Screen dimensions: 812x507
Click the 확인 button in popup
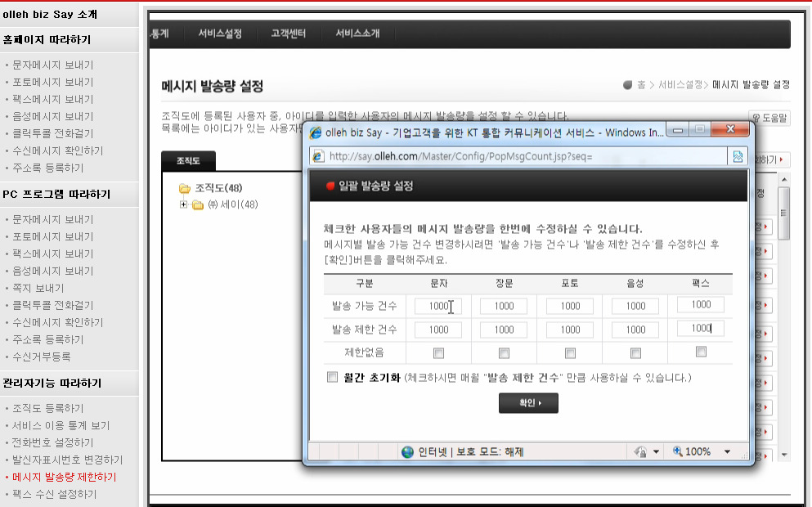coord(528,403)
